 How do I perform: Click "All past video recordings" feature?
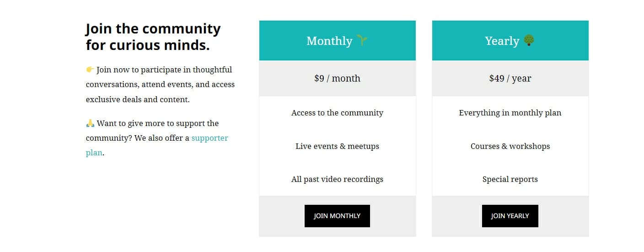click(x=337, y=179)
